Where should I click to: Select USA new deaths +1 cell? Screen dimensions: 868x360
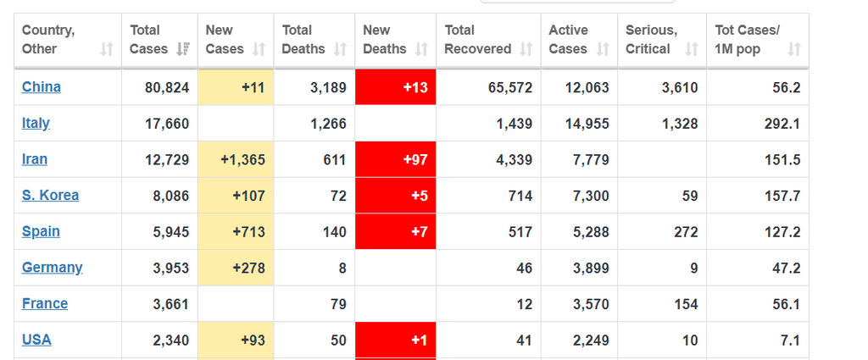(x=396, y=340)
